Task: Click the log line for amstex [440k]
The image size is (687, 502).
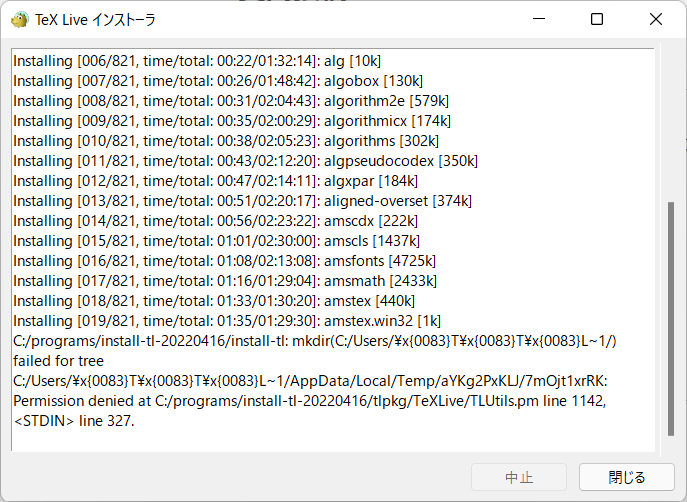Action: tap(214, 301)
